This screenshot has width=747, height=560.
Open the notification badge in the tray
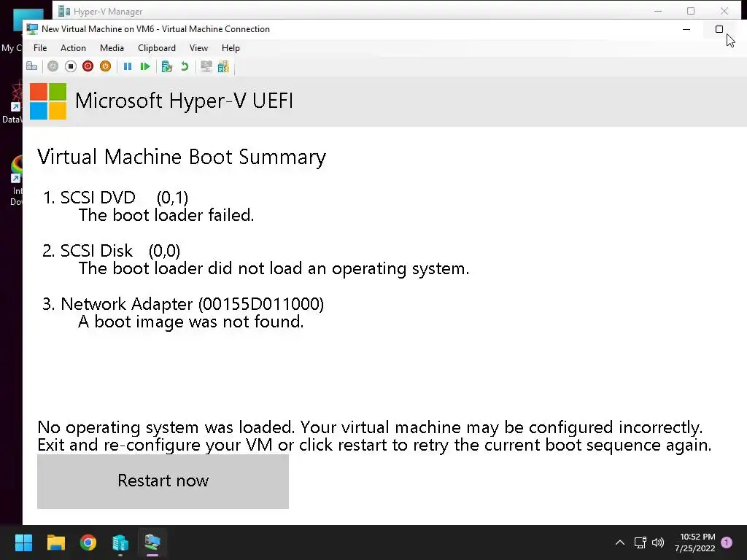point(727,542)
